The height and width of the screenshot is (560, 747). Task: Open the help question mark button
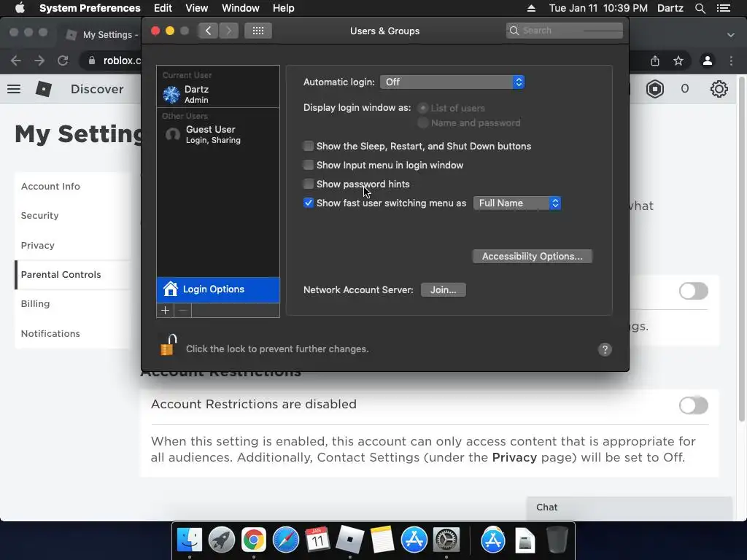pos(605,349)
